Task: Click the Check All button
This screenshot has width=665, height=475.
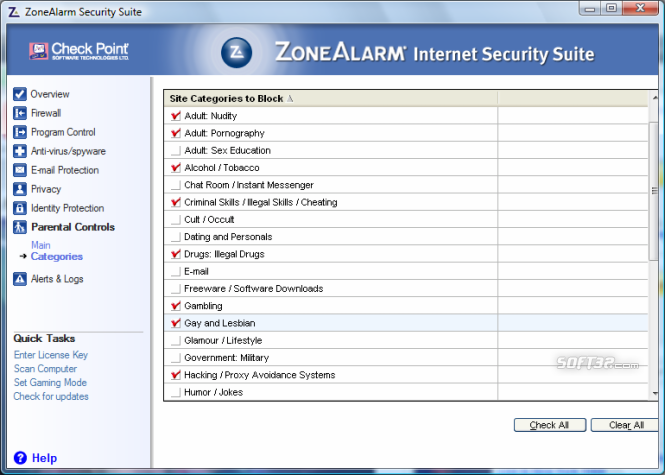Action: coord(550,425)
